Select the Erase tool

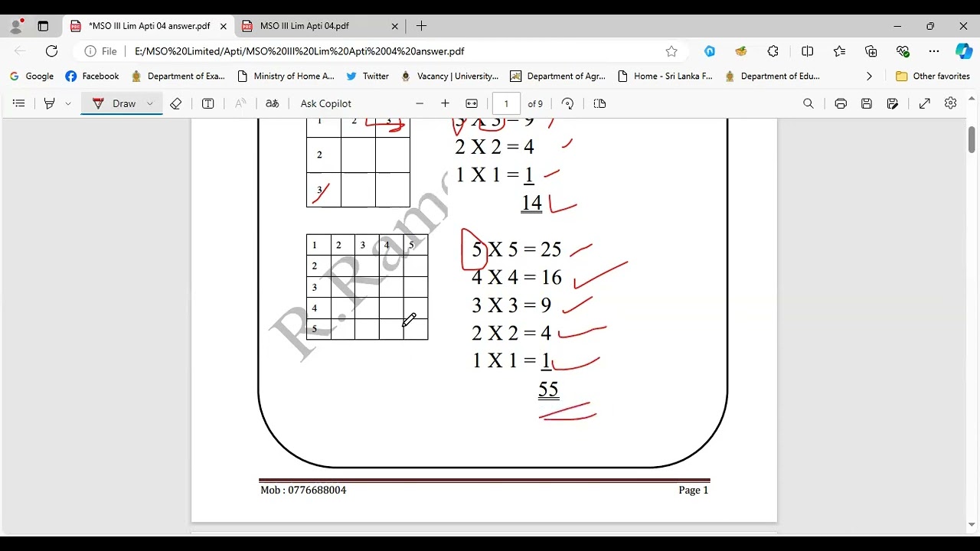176,103
